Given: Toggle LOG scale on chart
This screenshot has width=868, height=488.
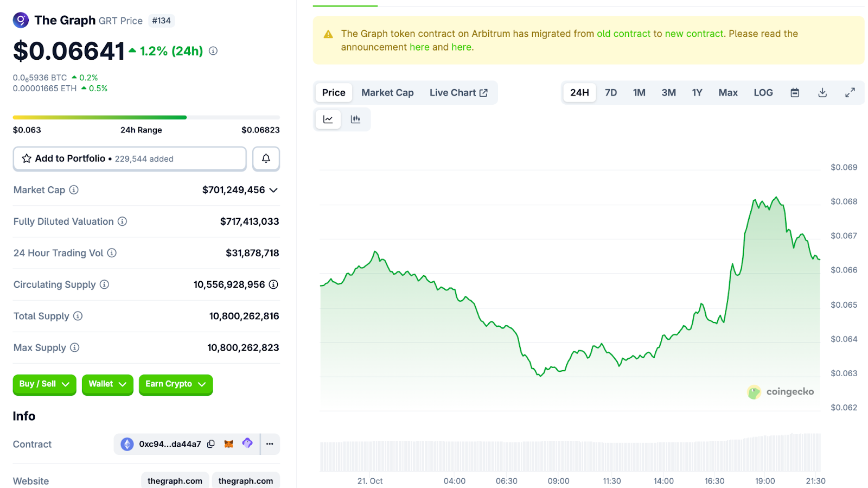Looking at the screenshot, I should (x=763, y=93).
